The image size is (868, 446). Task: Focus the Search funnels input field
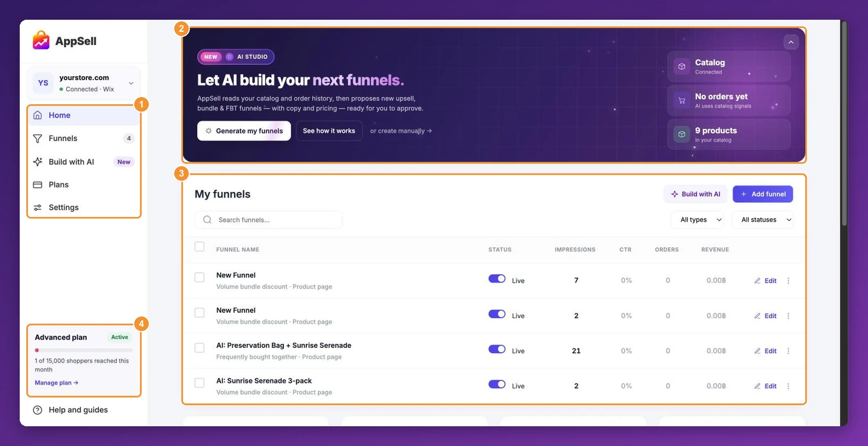click(x=269, y=220)
